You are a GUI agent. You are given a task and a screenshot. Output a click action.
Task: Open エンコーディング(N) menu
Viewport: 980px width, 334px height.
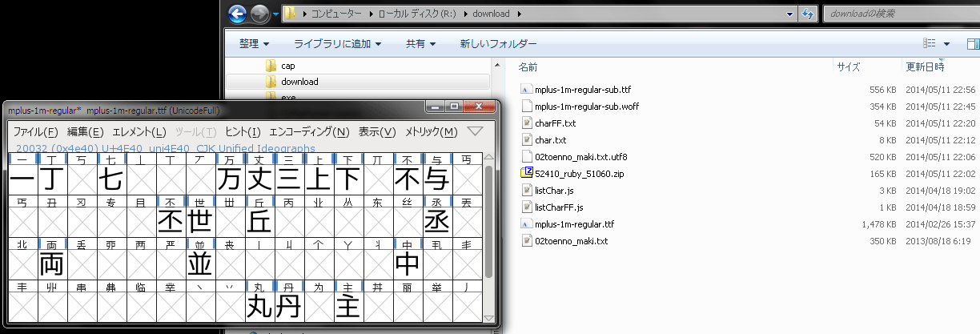[309, 132]
